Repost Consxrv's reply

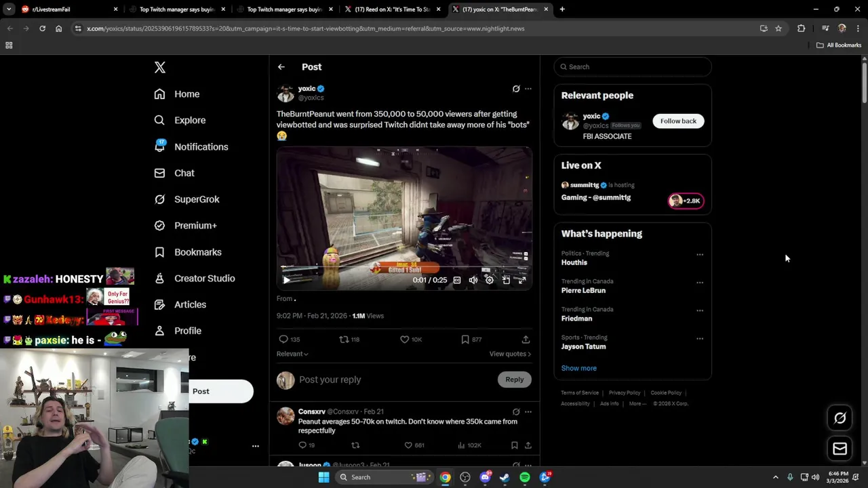click(355, 445)
